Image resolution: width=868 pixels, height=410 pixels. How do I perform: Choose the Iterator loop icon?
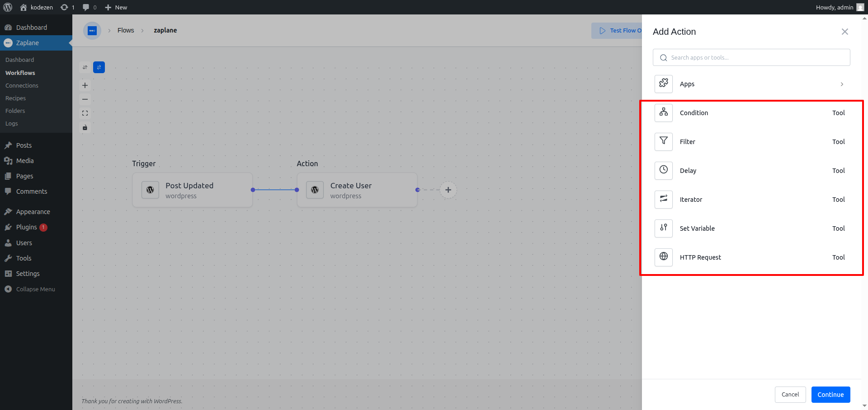[664, 199]
